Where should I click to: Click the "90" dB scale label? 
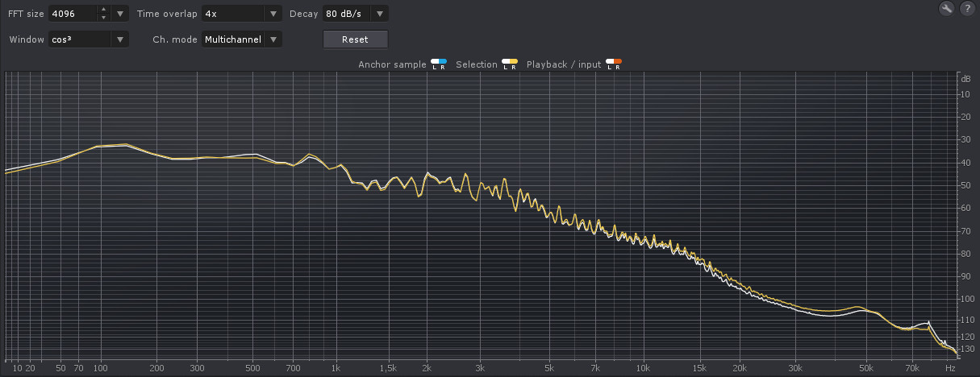click(x=965, y=276)
